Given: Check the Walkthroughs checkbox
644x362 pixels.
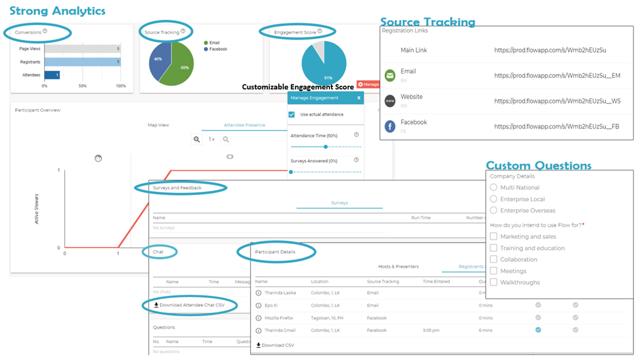Looking at the screenshot, I should click(x=493, y=282).
